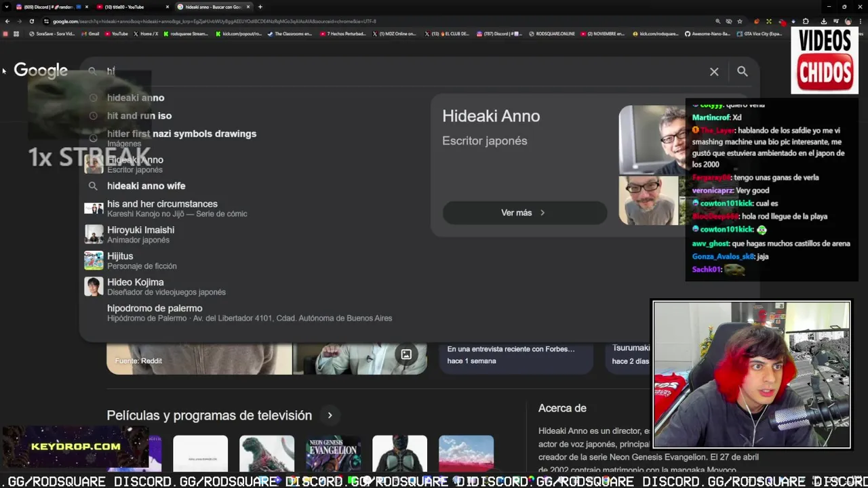Go back with the browser back arrow

(7, 21)
